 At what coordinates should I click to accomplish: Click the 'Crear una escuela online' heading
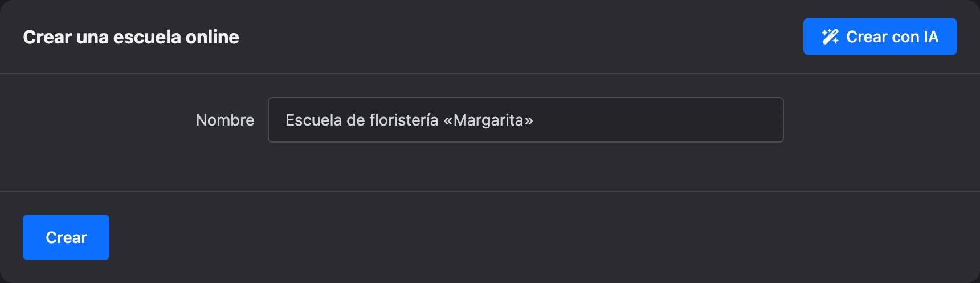pos(131,37)
